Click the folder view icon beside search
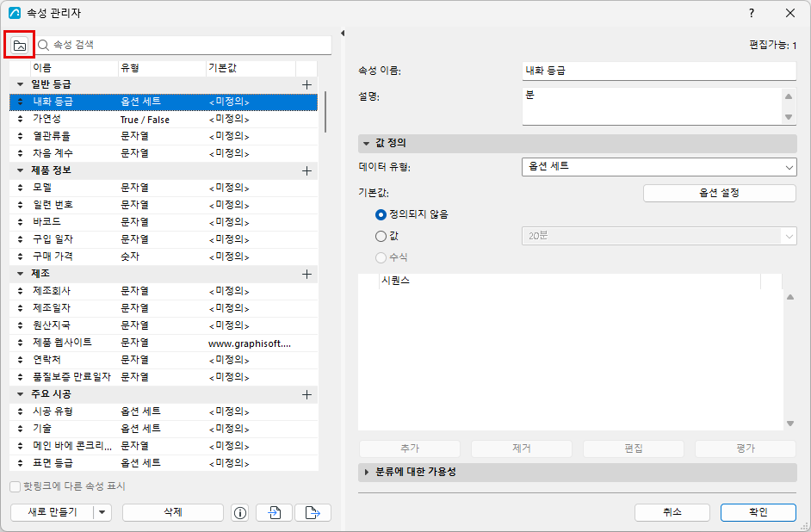The height and width of the screenshot is (532, 811). point(20,46)
